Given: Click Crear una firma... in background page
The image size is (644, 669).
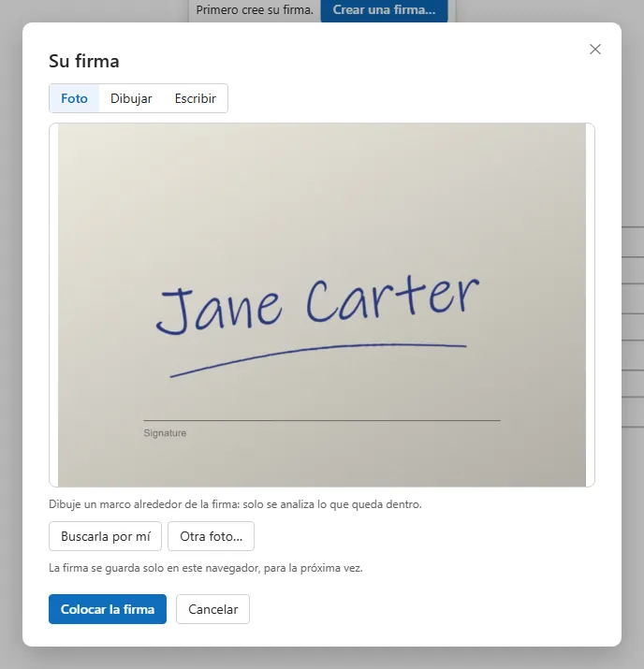Looking at the screenshot, I should coord(384,10).
